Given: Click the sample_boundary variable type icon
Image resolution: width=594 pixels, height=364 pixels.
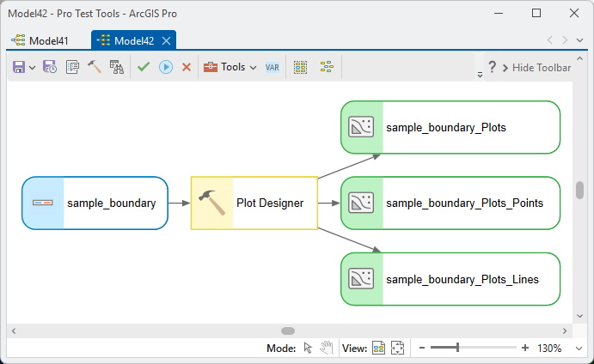Looking at the screenshot, I should pos(42,203).
